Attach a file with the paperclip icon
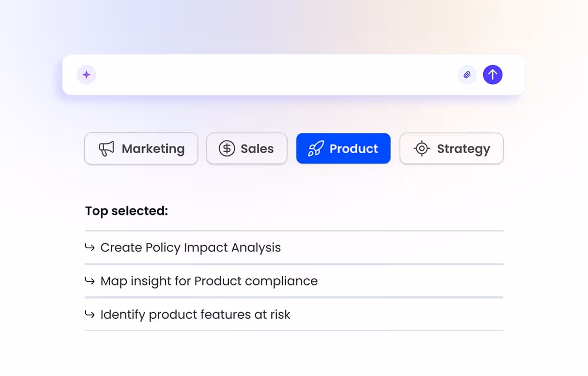 point(467,75)
